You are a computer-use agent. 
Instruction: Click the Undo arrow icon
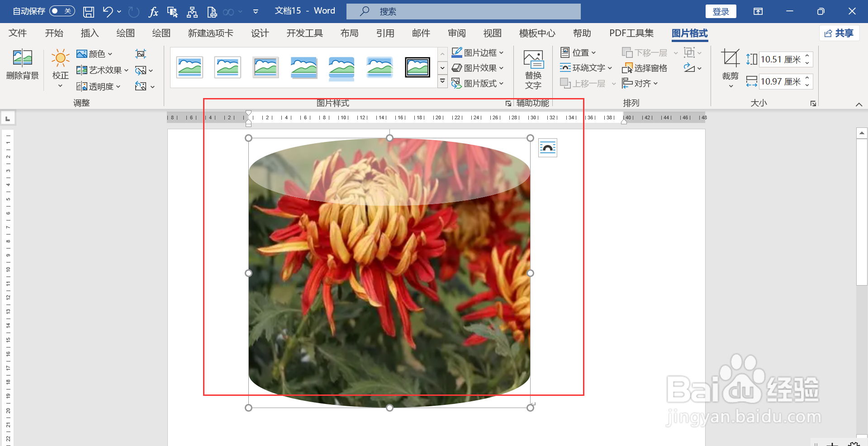(x=108, y=11)
